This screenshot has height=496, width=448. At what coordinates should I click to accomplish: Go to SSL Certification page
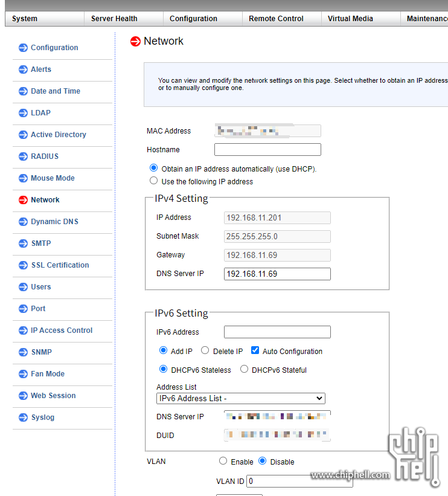(60, 265)
